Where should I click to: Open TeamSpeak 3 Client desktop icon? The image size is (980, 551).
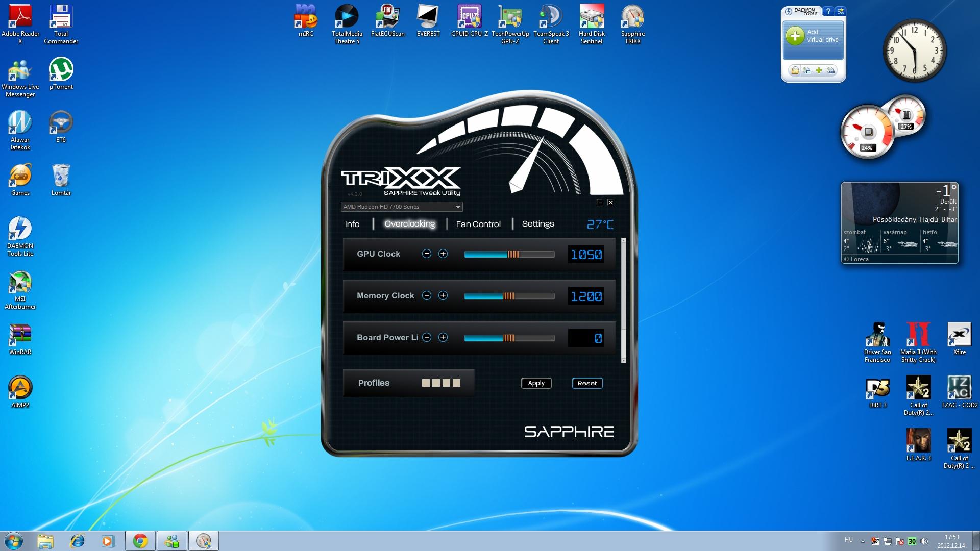(551, 24)
